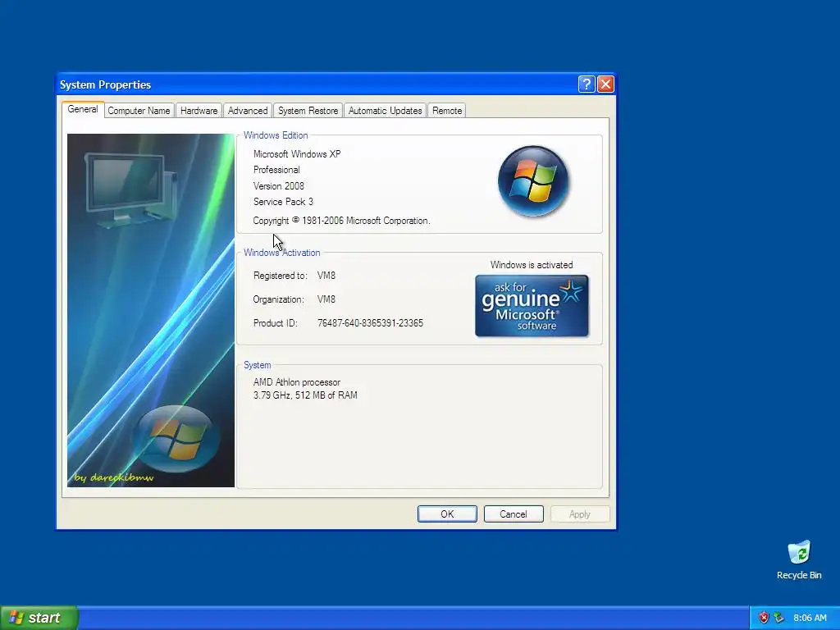Click the 8:06 AM taskbar clock
Viewport: 840px width, 630px height.
(x=810, y=618)
